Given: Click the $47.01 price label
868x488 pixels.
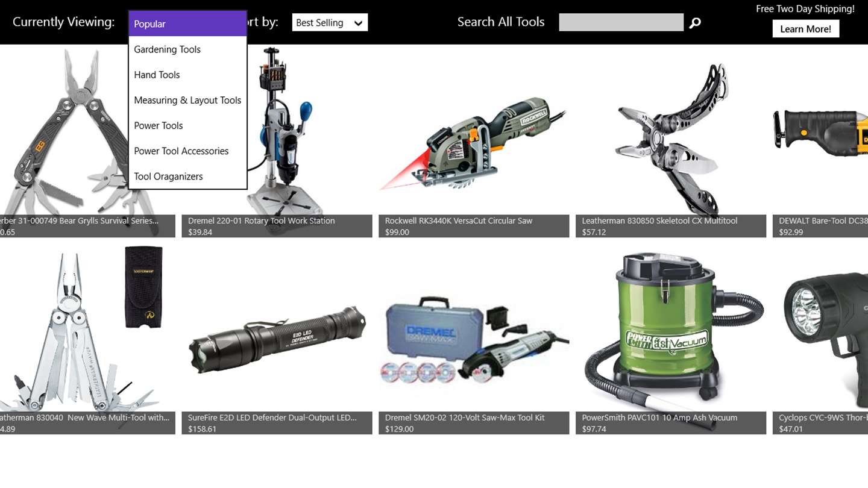Looking at the screenshot, I should [x=791, y=429].
